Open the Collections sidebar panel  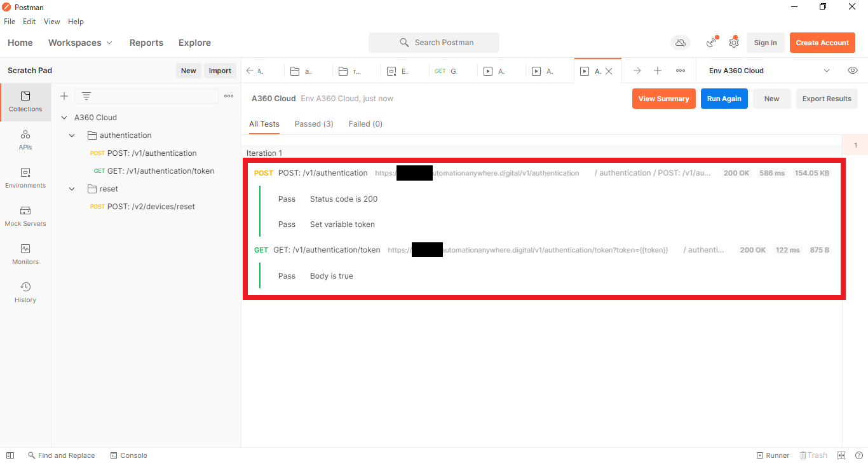25,102
